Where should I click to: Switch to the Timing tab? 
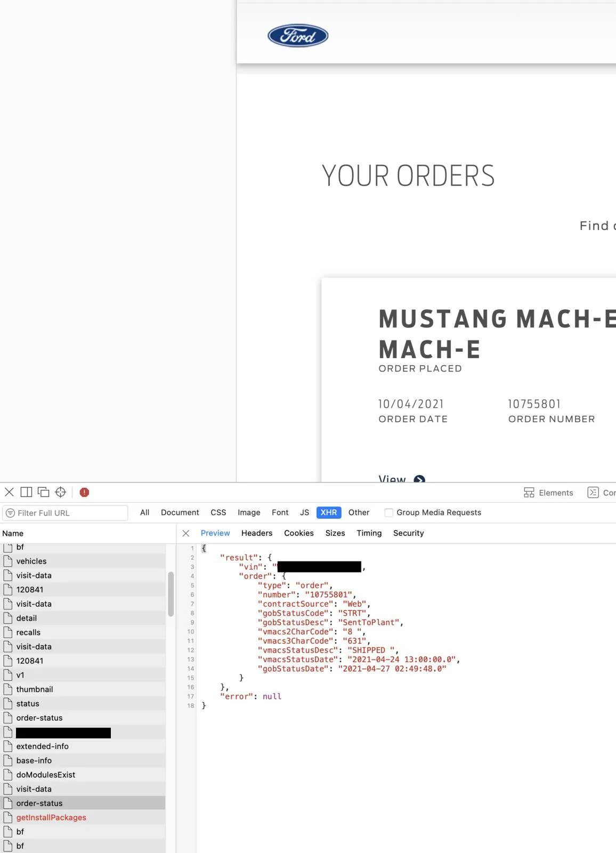click(x=369, y=533)
